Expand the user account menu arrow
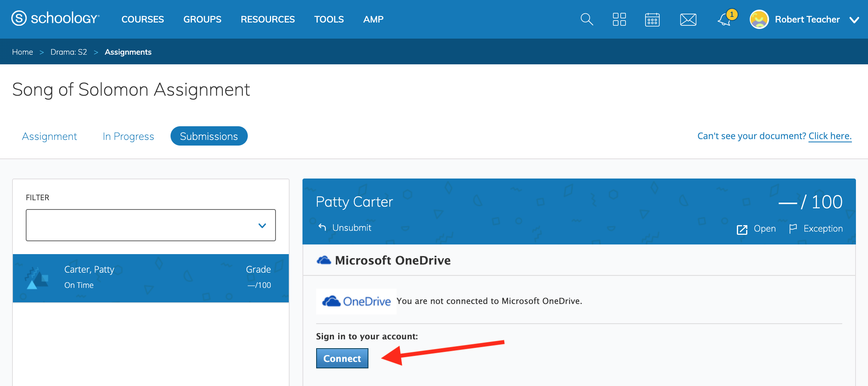This screenshot has height=386, width=868. coord(854,20)
